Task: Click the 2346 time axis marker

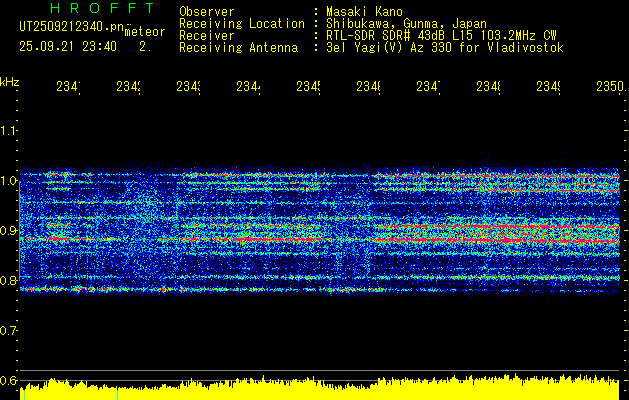Action: tap(369, 87)
